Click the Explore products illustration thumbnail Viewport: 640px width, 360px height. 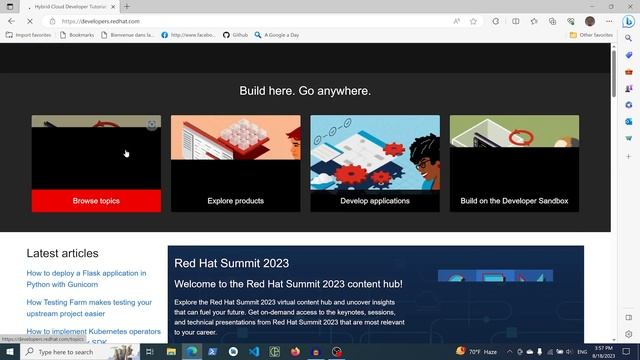tap(236, 137)
